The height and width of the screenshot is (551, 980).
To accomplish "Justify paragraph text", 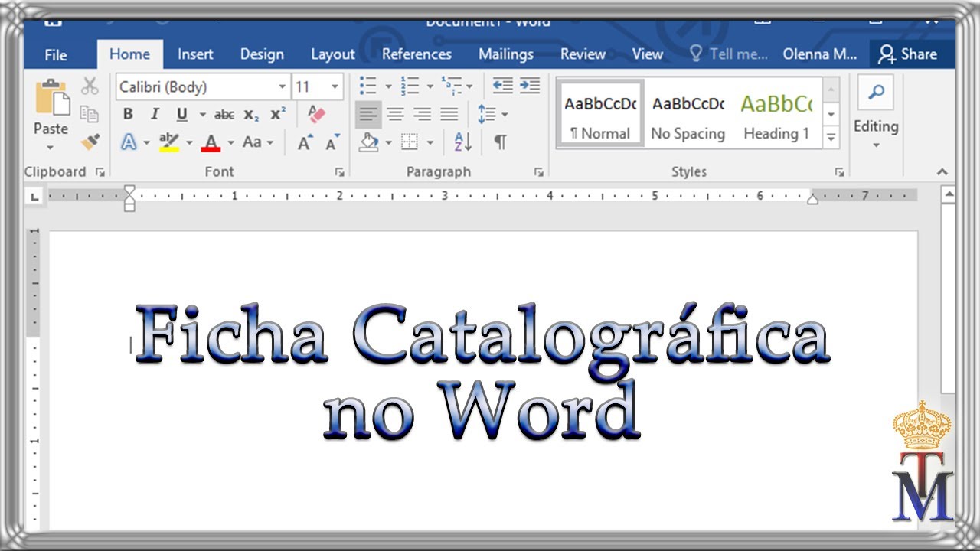I will click(x=449, y=114).
